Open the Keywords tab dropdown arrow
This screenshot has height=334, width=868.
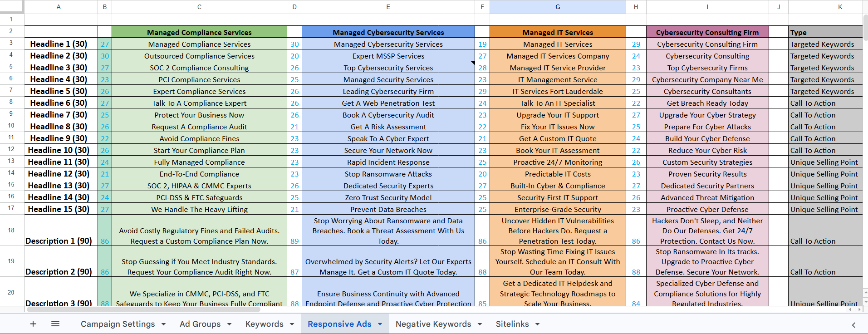point(292,324)
